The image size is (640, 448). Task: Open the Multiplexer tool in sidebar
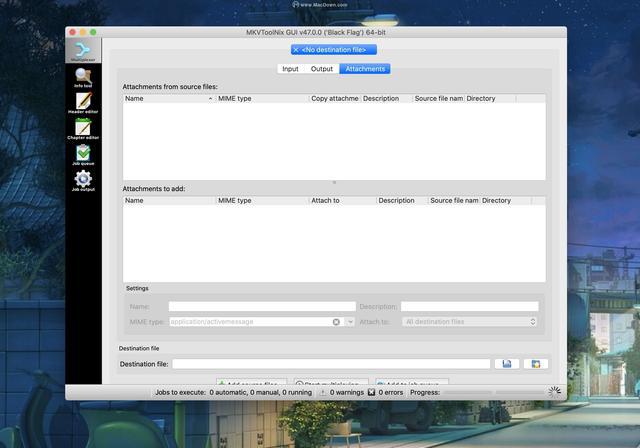(x=83, y=51)
